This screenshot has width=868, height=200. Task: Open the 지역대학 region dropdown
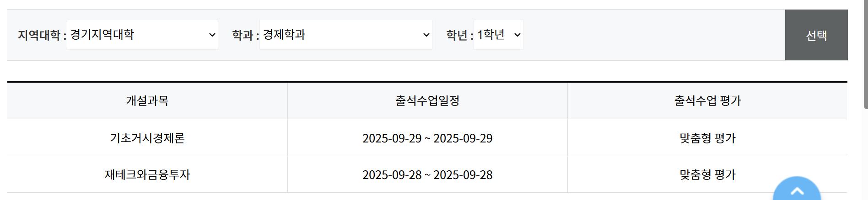coord(142,35)
